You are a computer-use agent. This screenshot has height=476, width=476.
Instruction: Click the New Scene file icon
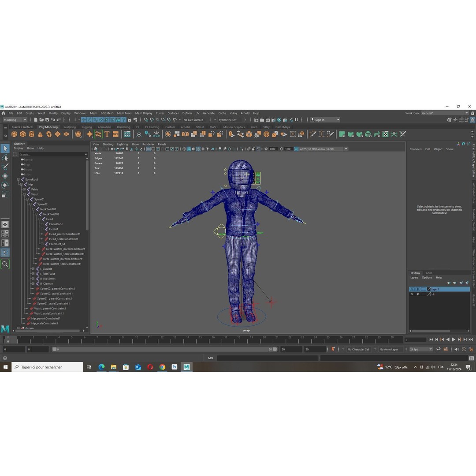click(36, 120)
